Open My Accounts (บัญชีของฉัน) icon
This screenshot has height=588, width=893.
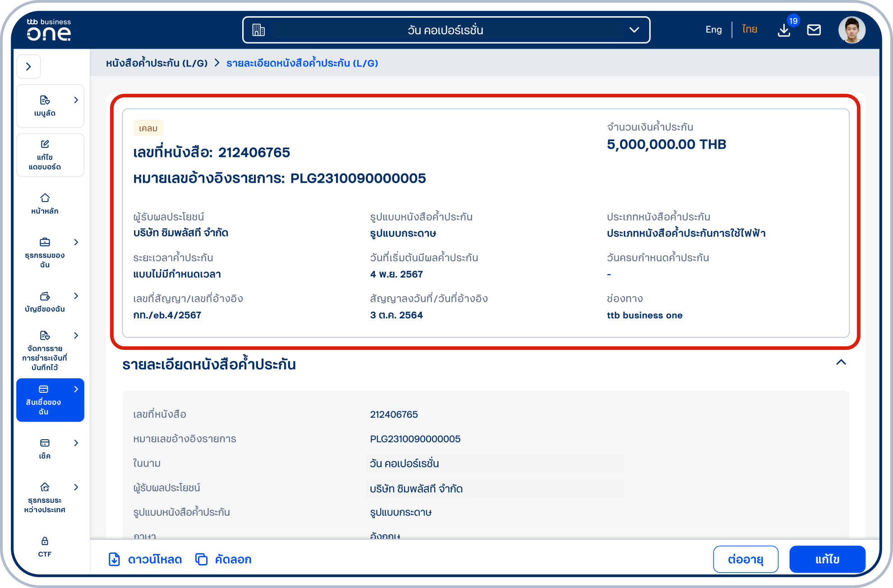(45, 296)
